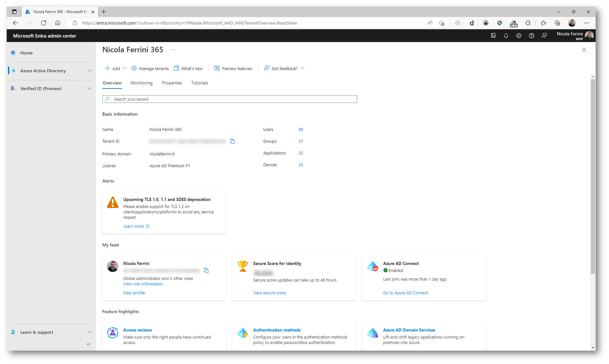
Task: Expand the Azure Active Directory menu chevron
Action: pyautogui.click(x=89, y=71)
